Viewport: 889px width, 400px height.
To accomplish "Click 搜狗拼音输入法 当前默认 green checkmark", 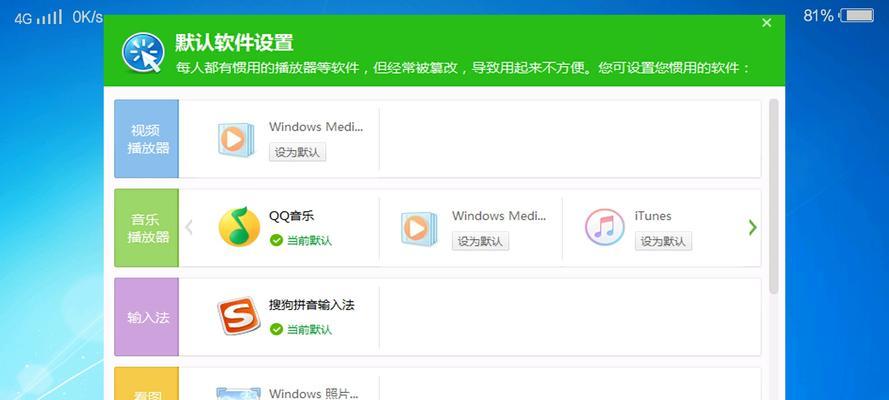I will point(276,329).
